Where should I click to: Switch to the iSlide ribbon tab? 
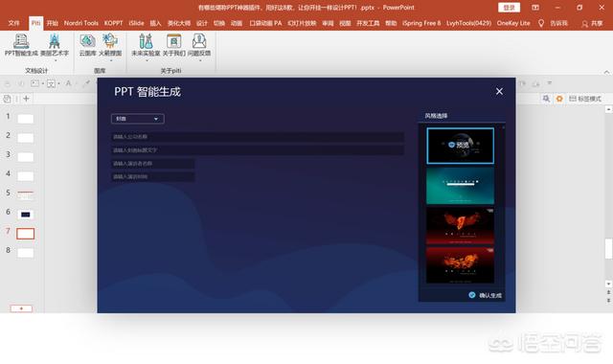[x=136, y=23]
